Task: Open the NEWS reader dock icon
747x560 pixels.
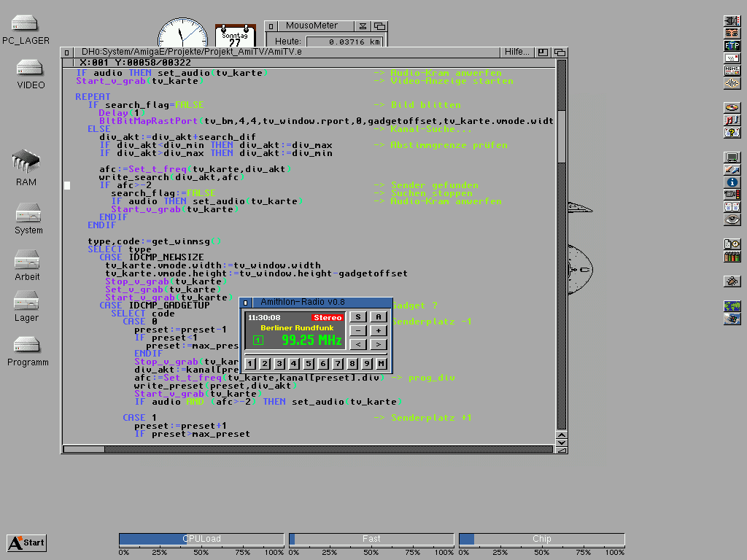Action: coord(732,71)
